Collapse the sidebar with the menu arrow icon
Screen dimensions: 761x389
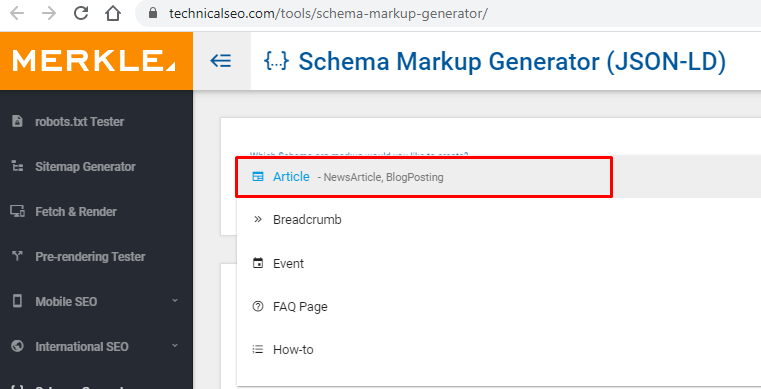coord(221,61)
